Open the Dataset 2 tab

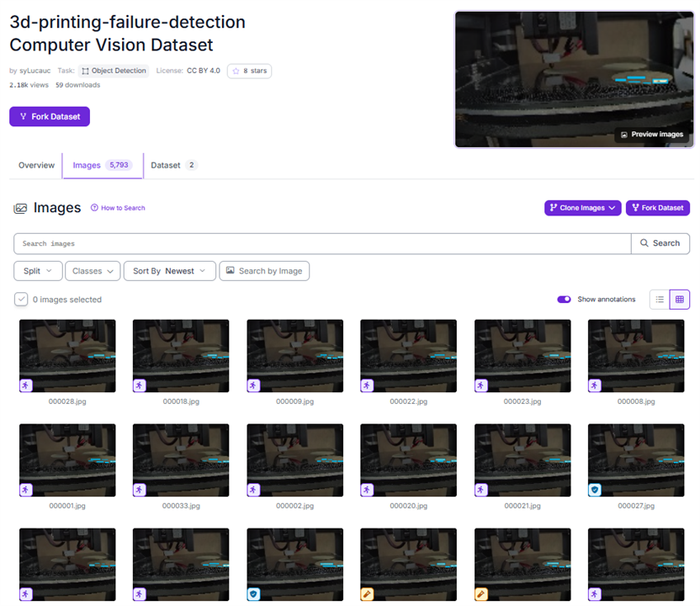(173, 165)
